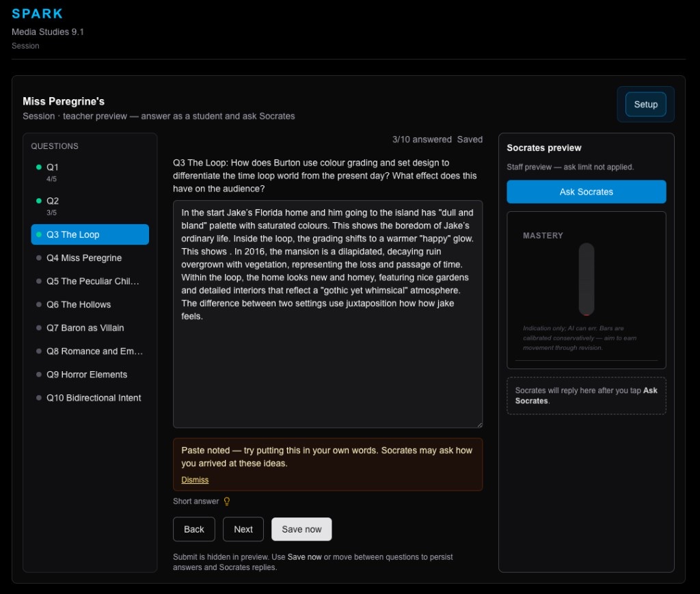Click the Media Studies 9.1 label

click(x=48, y=31)
